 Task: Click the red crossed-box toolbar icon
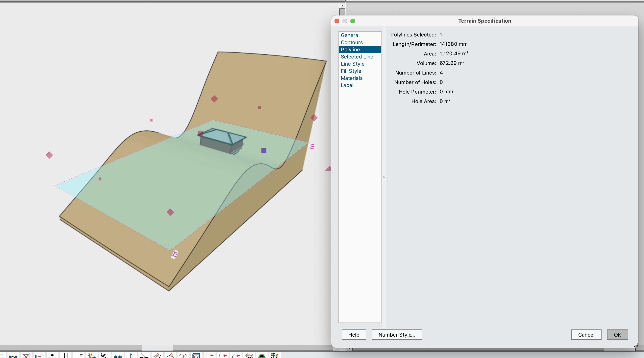point(26,355)
